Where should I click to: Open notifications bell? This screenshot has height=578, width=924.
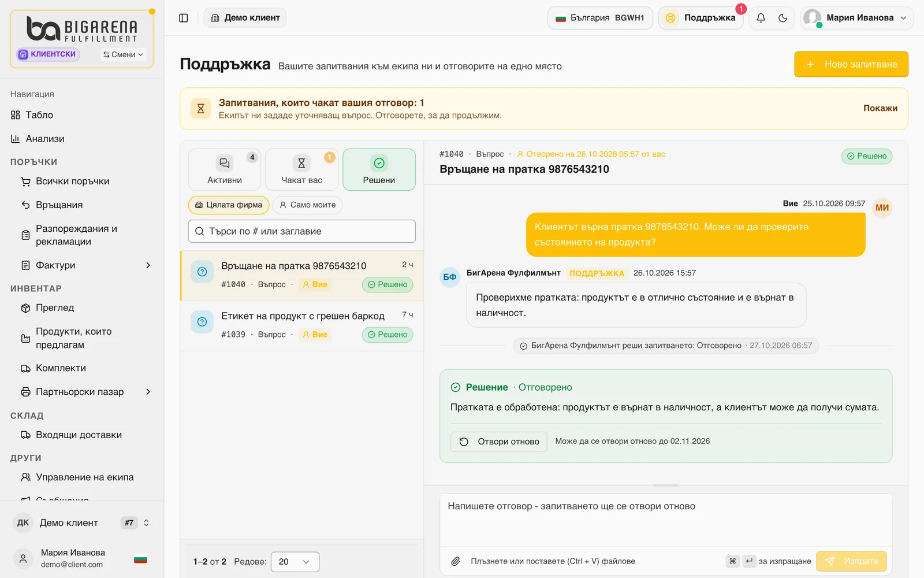point(761,18)
